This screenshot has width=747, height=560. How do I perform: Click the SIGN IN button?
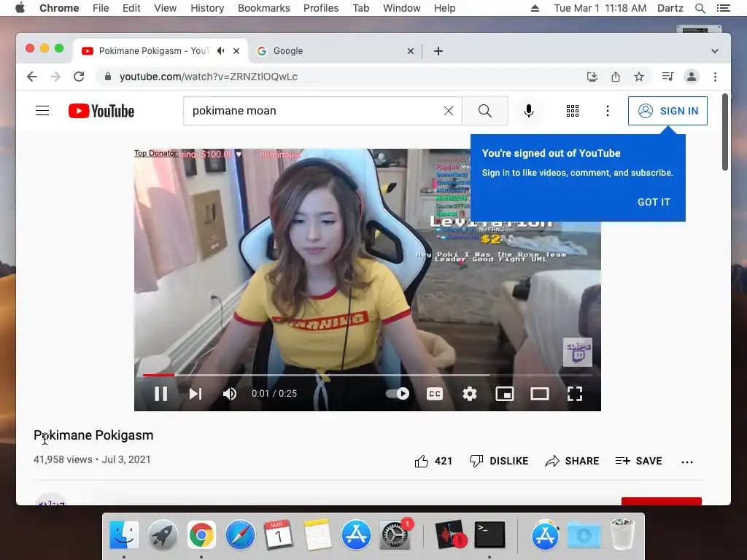(x=667, y=111)
